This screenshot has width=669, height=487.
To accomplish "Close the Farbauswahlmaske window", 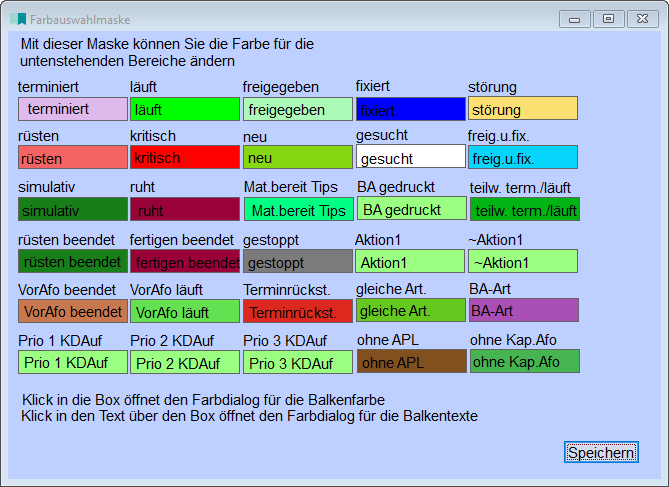I will click(643, 19).
